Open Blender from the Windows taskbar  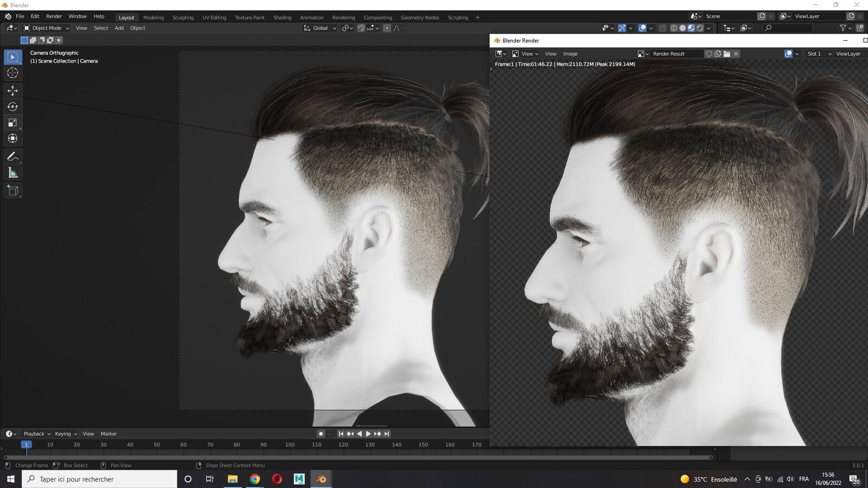(x=321, y=479)
